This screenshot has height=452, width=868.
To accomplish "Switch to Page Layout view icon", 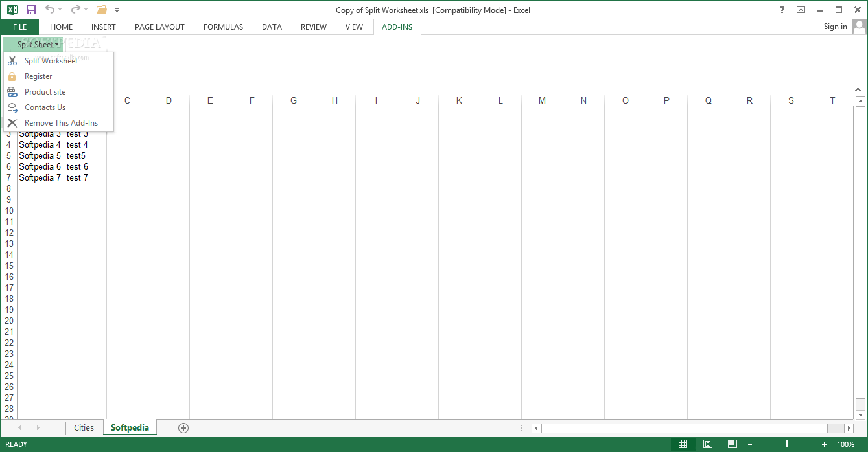I will (708, 444).
